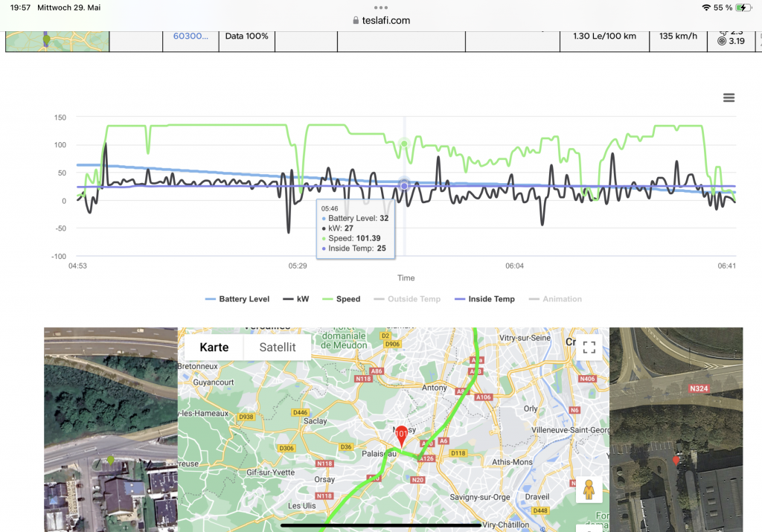Viewport: 762px width, 532px height.
Task: Open the chart hamburger context menu
Action: coord(729,98)
